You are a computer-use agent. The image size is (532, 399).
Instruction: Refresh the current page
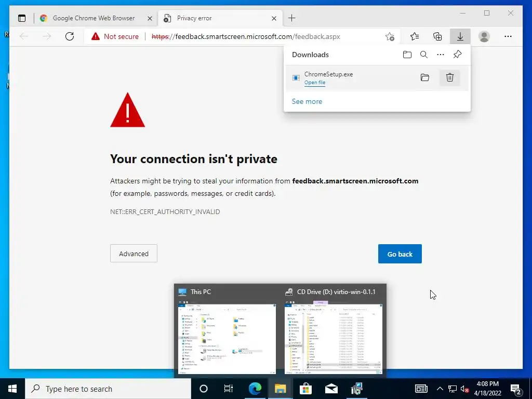coord(70,36)
